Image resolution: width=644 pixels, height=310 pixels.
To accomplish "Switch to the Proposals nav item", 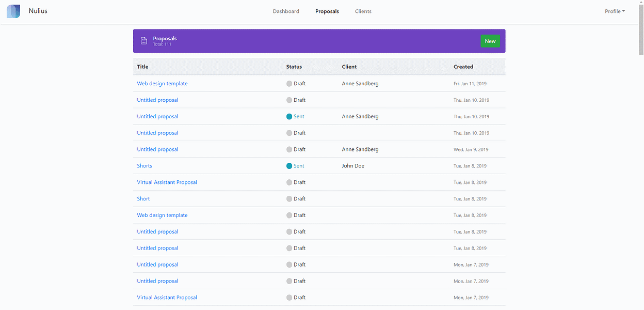I will [327, 11].
